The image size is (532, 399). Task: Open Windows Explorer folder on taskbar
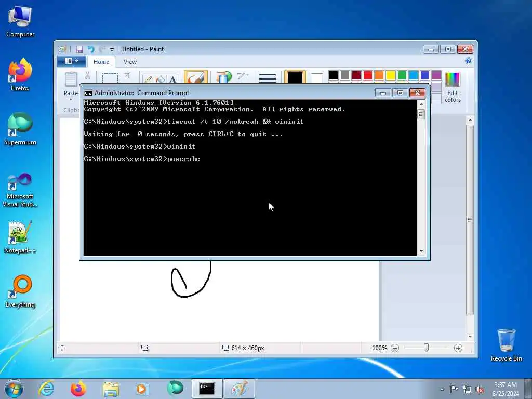(111, 389)
